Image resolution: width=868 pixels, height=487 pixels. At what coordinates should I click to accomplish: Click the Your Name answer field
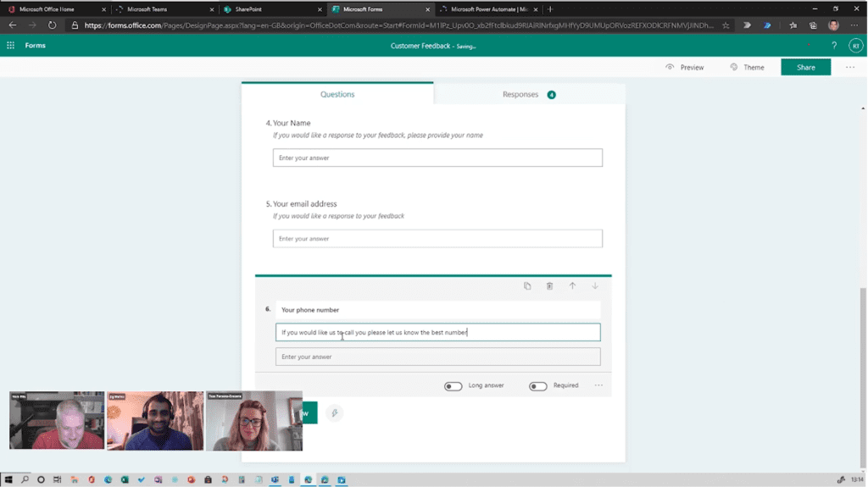pyautogui.click(x=437, y=158)
